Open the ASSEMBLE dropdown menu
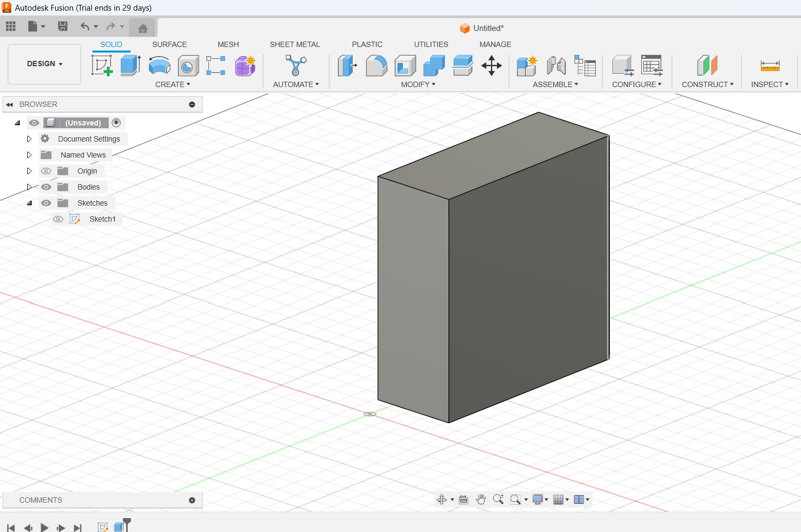The width and height of the screenshot is (801, 532). tap(555, 84)
